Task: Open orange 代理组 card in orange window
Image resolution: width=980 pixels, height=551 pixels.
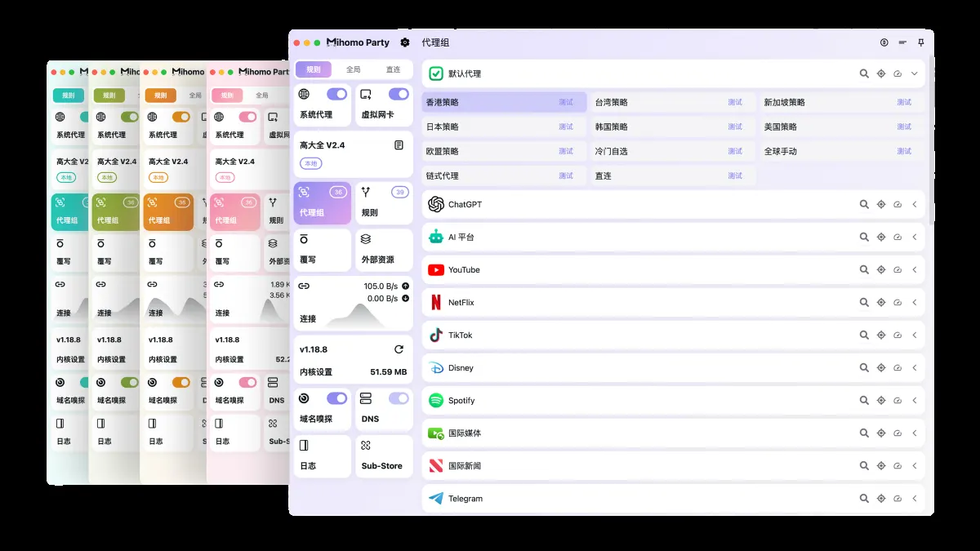Action: [167, 211]
